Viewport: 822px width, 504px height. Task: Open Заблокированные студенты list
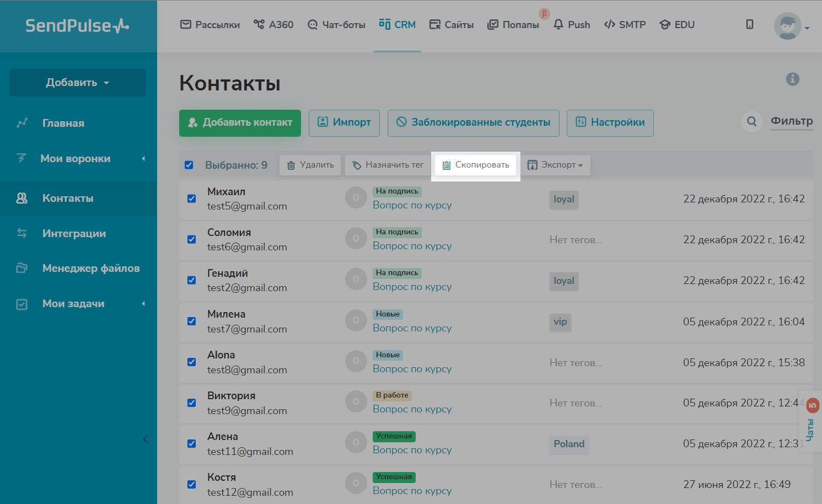474,123
